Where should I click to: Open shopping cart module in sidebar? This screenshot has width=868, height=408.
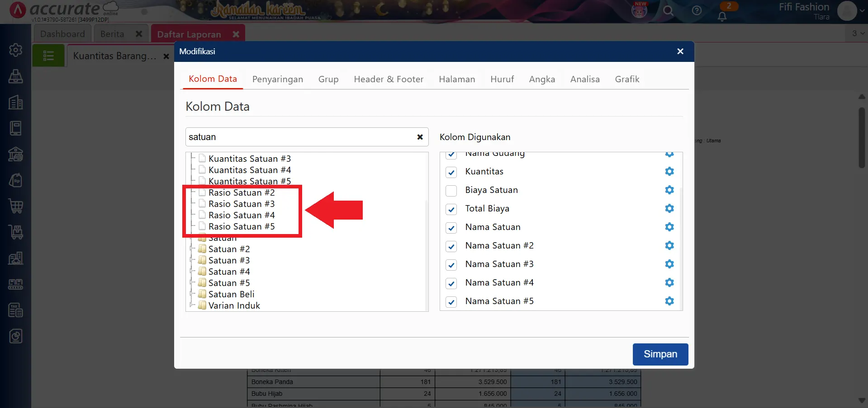tap(16, 206)
